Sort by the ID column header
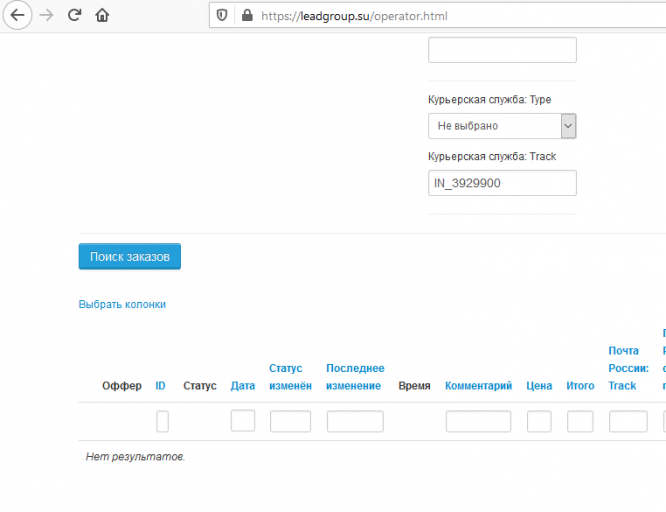 (x=160, y=386)
